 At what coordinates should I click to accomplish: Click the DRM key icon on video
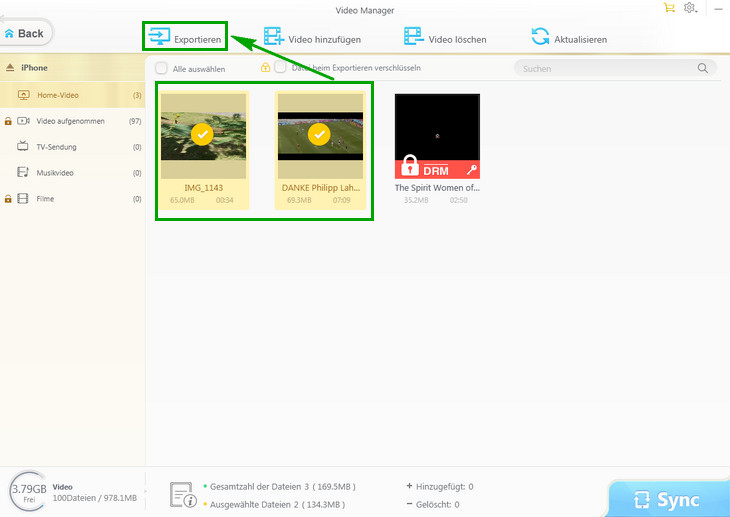pos(471,171)
